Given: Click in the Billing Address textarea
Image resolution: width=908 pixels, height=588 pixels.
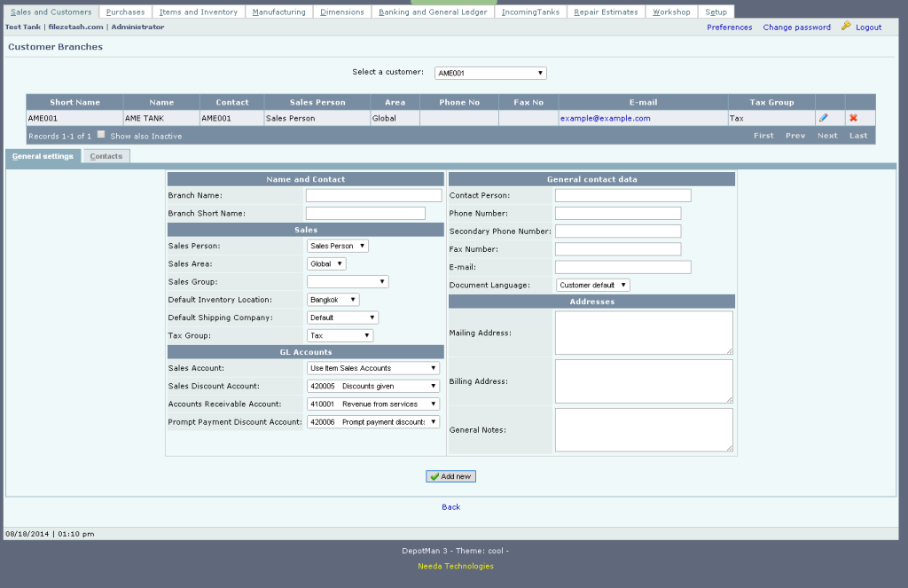Looking at the screenshot, I should coord(644,381).
